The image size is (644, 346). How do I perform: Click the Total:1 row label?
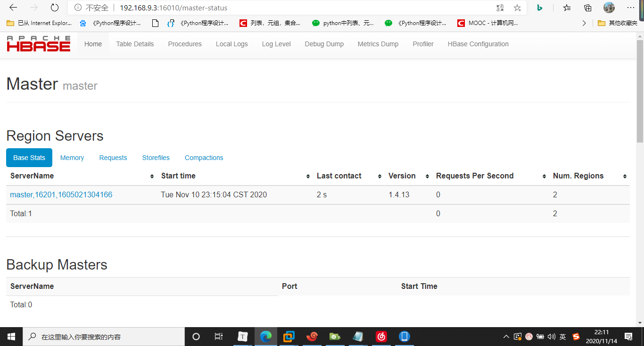coord(21,213)
